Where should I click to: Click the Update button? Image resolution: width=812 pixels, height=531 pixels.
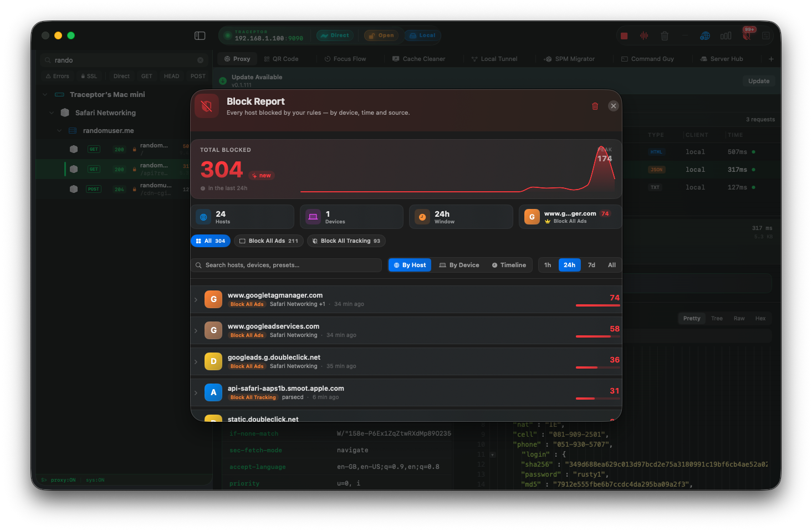[x=759, y=81]
